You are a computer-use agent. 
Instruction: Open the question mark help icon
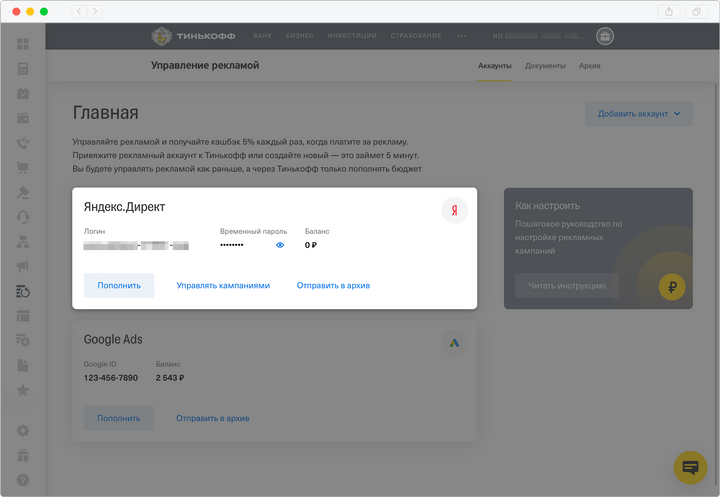pyautogui.click(x=22, y=480)
